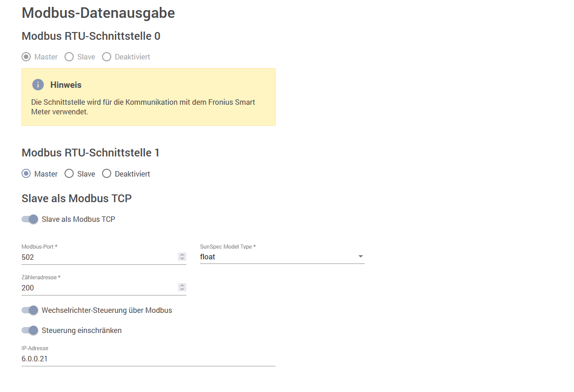Decrease Zähleradresse with the down arrow

tap(182, 290)
